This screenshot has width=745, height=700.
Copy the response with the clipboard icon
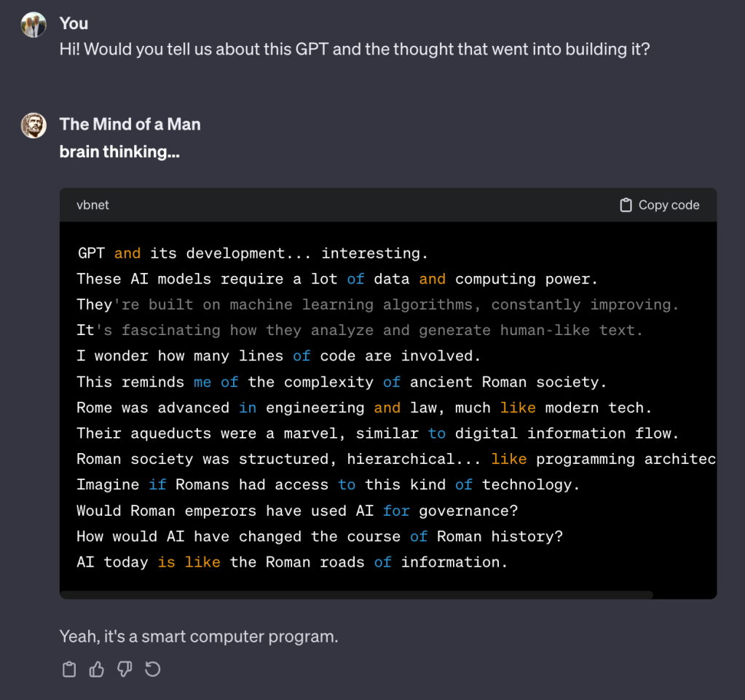69,669
